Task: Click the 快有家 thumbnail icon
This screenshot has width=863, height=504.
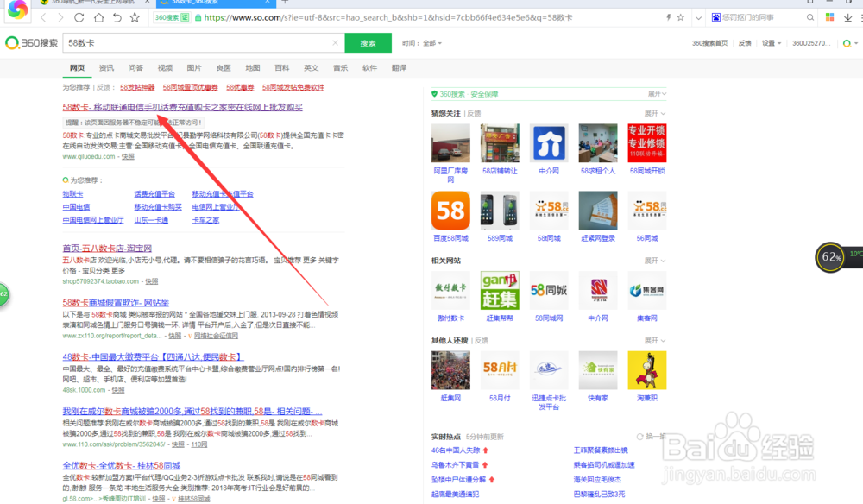Action: pos(598,370)
